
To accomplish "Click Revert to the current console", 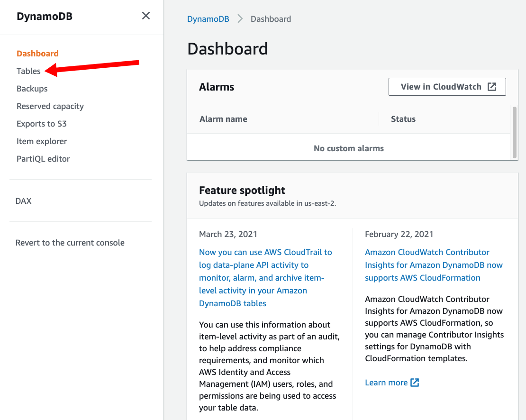I will 70,243.
